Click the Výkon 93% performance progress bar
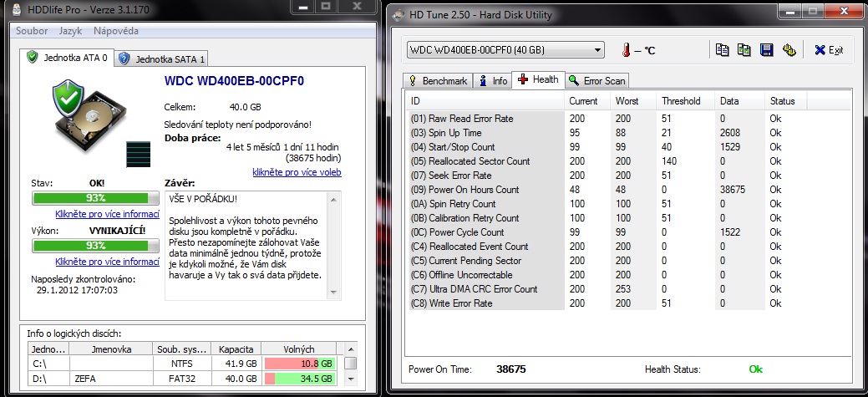This screenshot has width=868, height=397. tap(96, 245)
